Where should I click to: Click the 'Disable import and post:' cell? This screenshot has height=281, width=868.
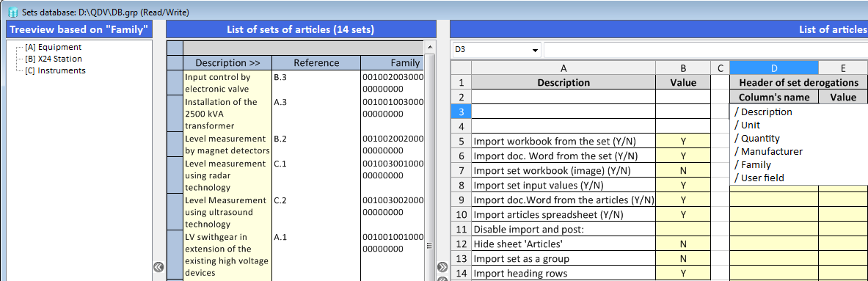point(564,229)
